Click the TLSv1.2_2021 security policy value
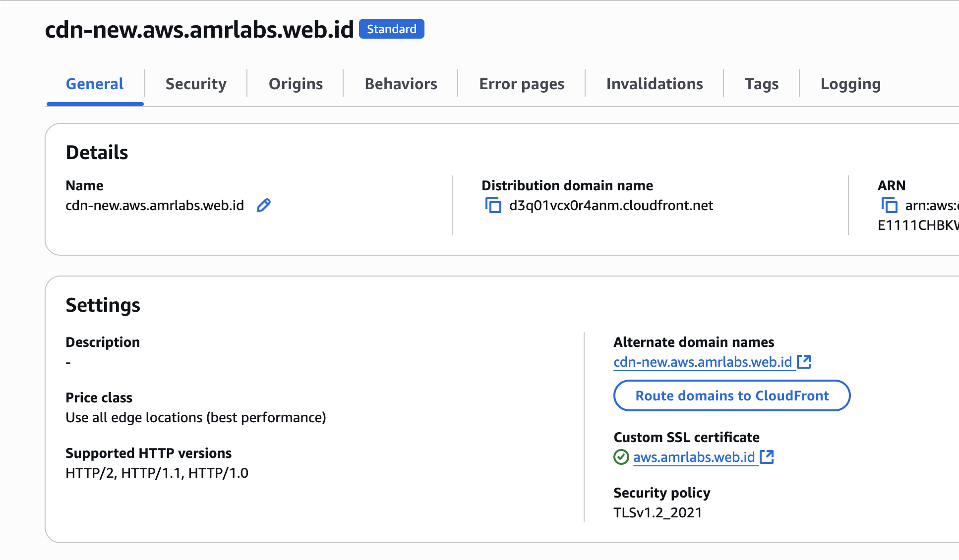 pyautogui.click(x=658, y=513)
